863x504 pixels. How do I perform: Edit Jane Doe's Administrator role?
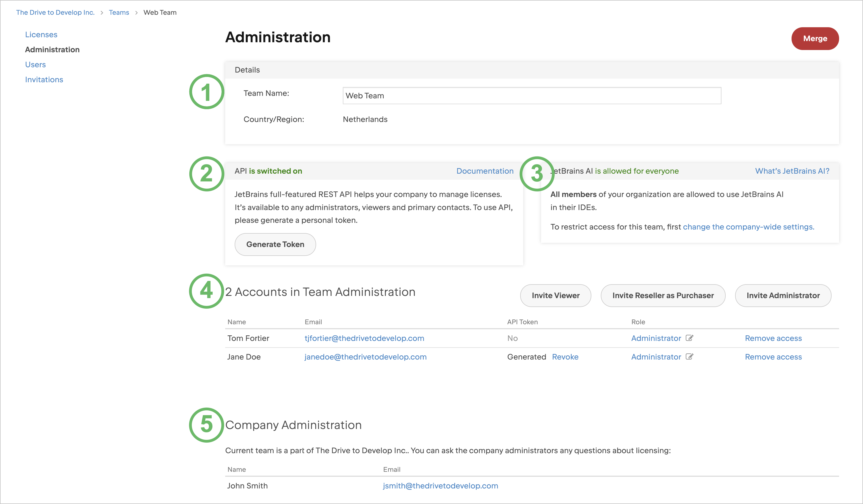[690, 356]
